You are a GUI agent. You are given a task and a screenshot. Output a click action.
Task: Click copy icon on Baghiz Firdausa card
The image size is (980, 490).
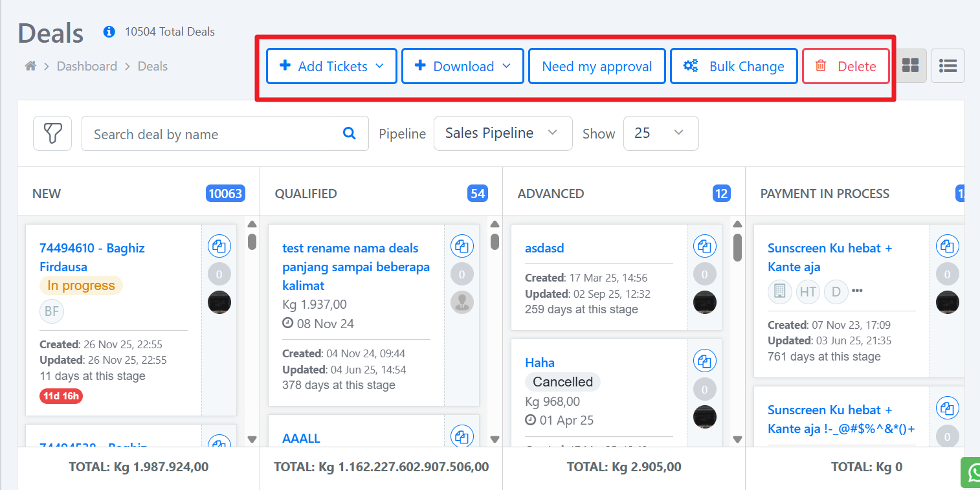219,246
